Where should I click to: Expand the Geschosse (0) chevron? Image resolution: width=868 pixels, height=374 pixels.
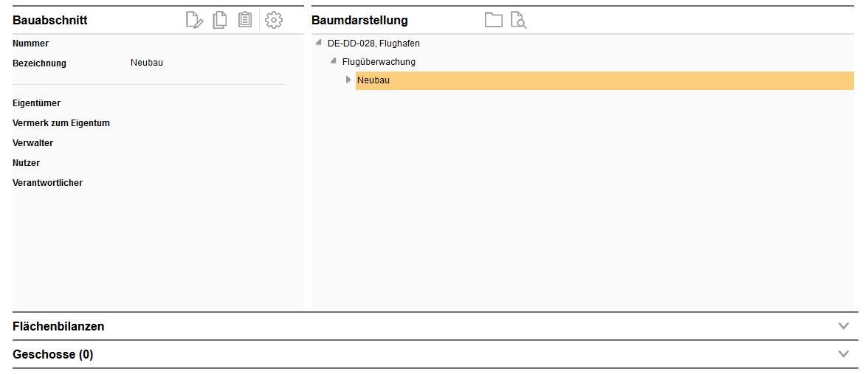844,354
